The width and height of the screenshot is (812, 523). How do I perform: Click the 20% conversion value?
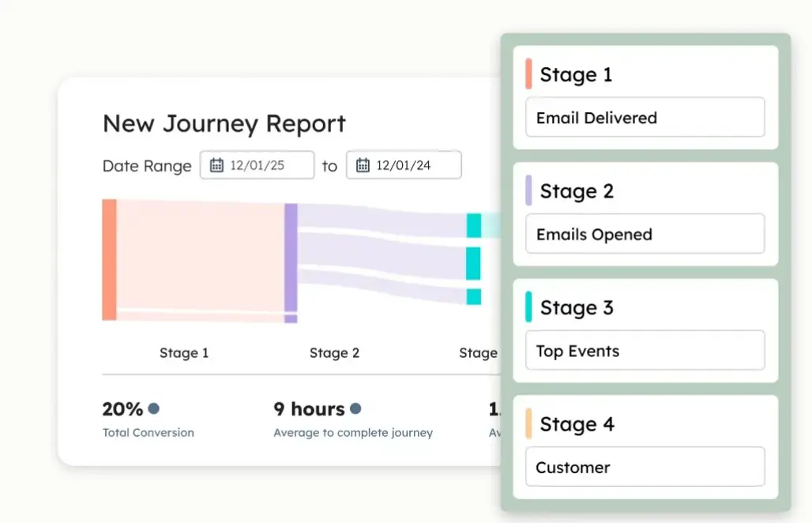click(x=122, y=409)
